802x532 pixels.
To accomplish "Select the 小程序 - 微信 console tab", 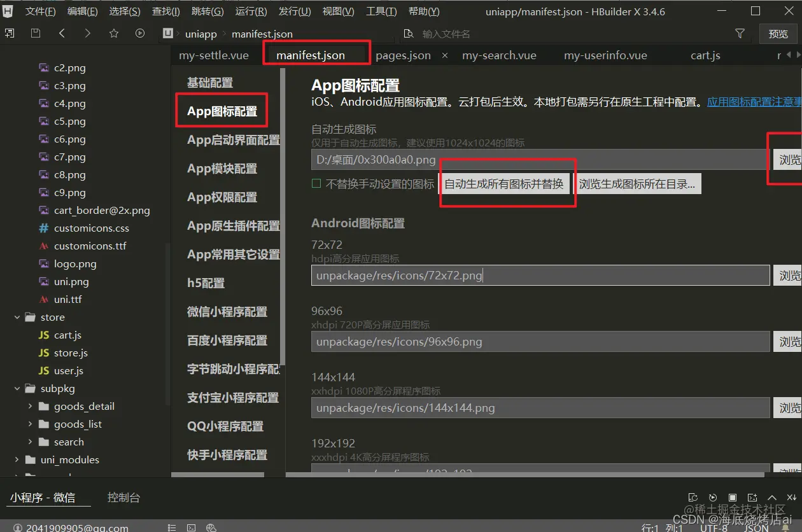I will tap(43, 498).
